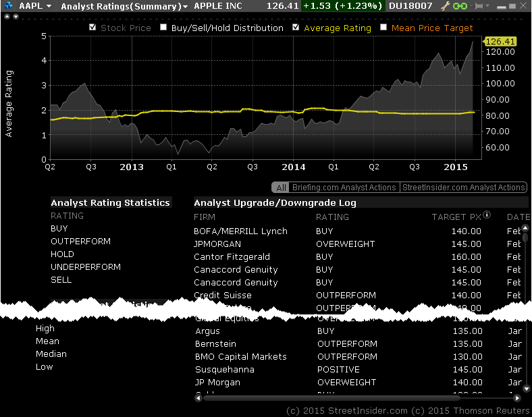532x417 pixels.
Task: Click the up arrow circle below AAPL
Action: click(7, 17)
